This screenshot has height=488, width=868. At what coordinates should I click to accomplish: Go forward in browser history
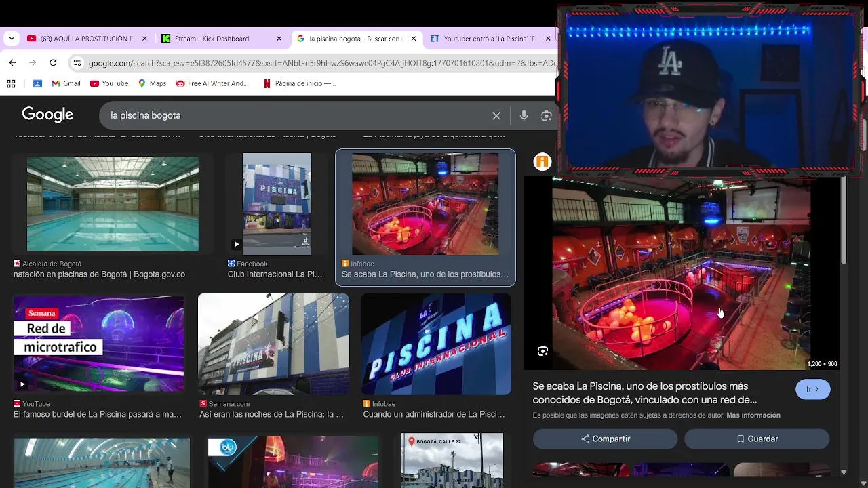click(x=33, y=62)
